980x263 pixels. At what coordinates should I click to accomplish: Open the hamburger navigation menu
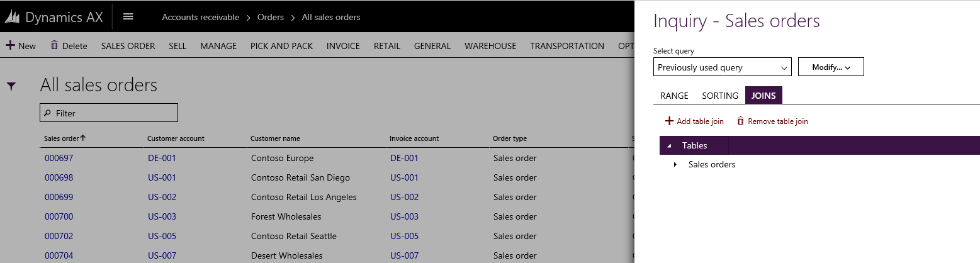(128, 16)
